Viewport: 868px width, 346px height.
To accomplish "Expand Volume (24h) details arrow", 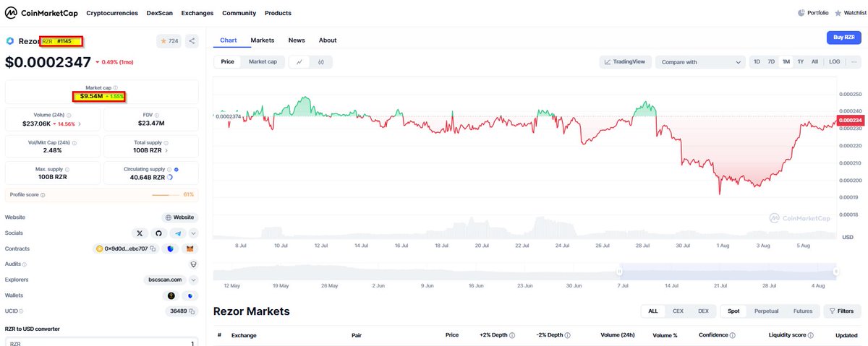I will click(80, 124).
